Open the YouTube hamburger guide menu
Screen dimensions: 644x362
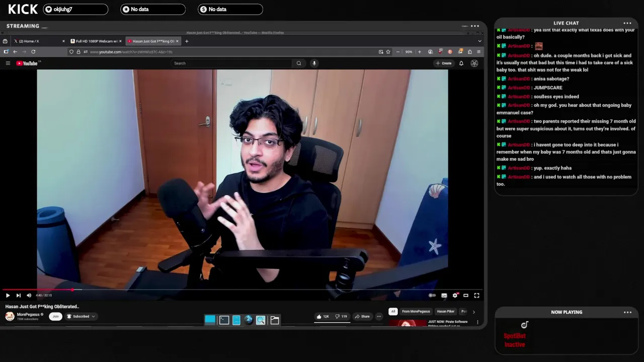pos(8,63)
